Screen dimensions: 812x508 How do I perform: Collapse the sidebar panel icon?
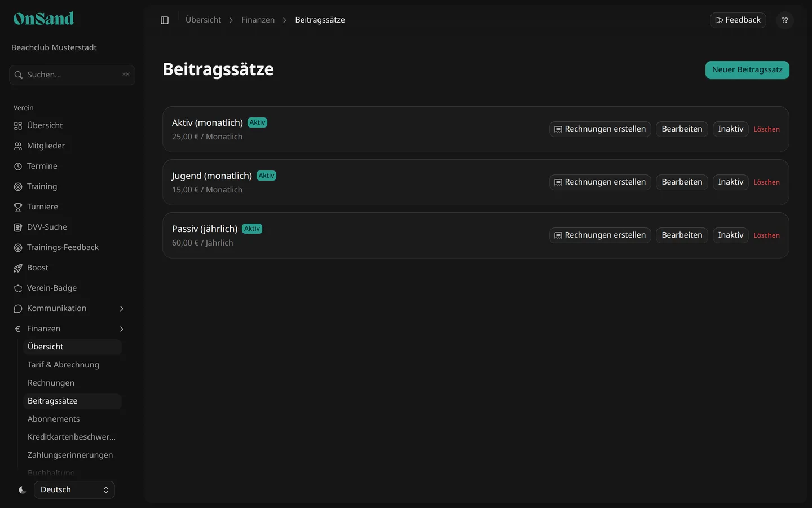tap(165, 20)
